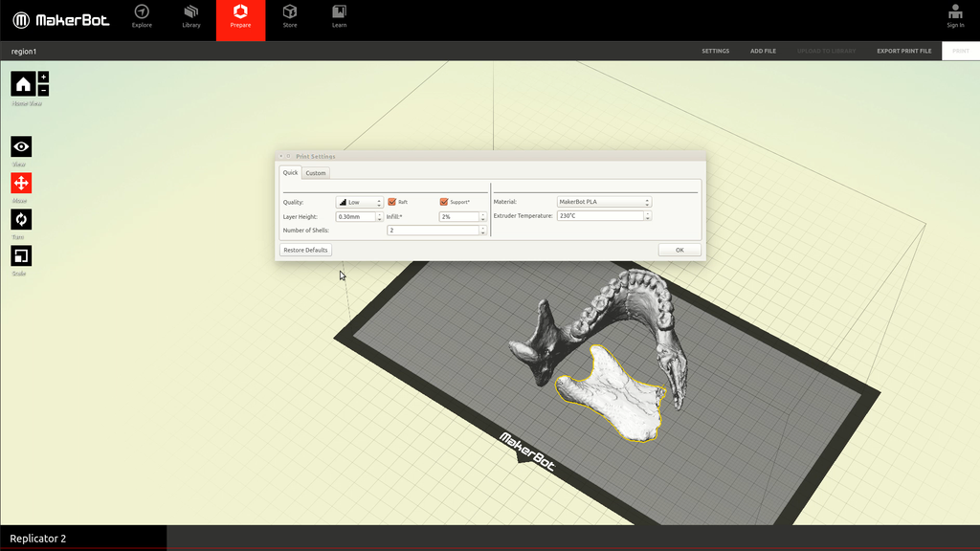Viewport: 980px width, 551px height.
Task: Click EXPORT PRINT FILE
Action: [903, 52]
